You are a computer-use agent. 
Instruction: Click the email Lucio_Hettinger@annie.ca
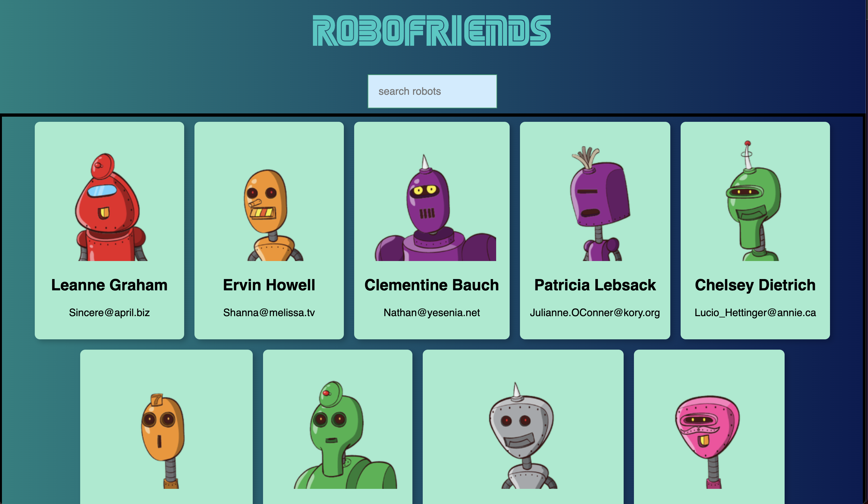tap(755, 312)
